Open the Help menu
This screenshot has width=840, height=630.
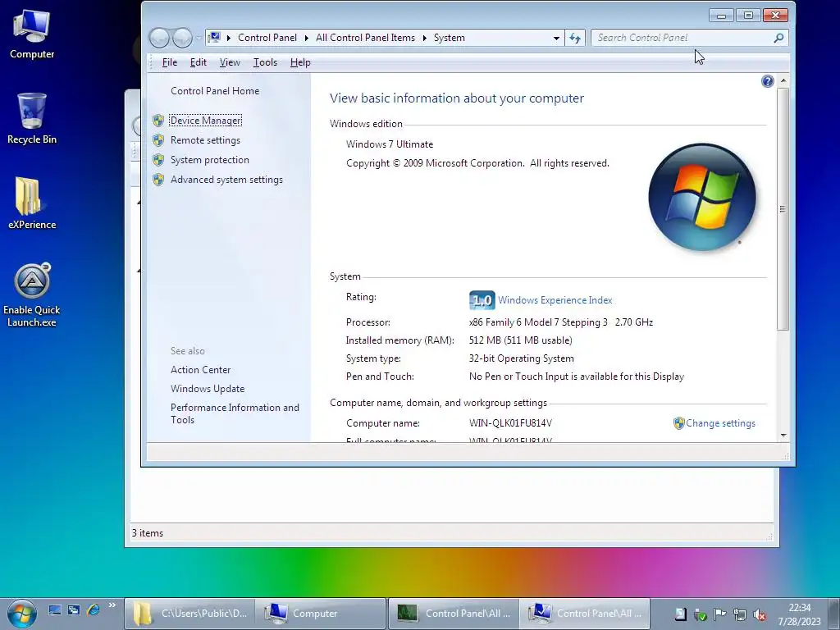(300, 62)
